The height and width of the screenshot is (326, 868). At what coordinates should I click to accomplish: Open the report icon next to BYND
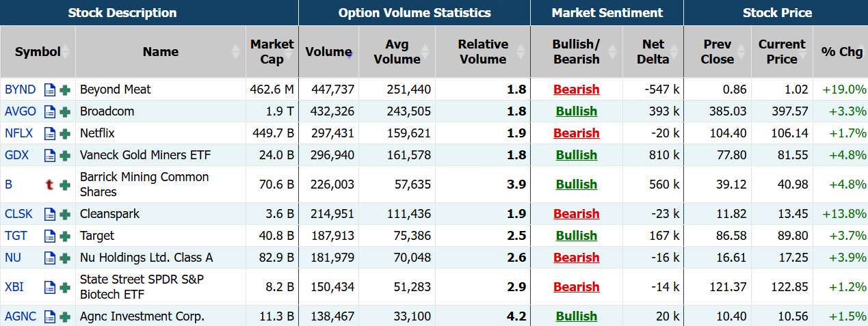(x=49, y=90)
